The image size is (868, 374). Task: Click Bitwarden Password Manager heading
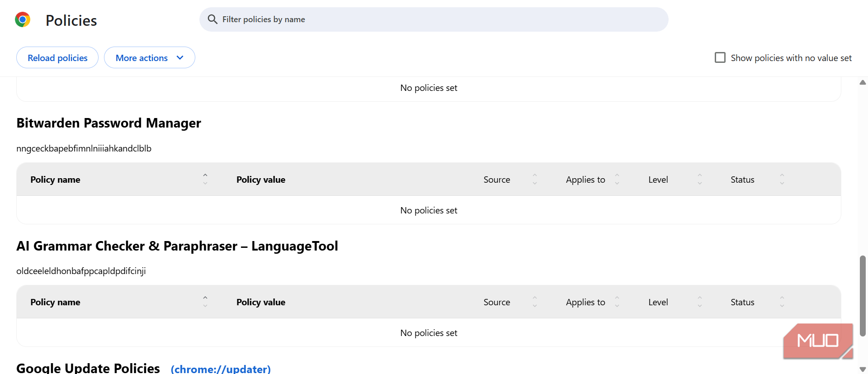[108, 123]
